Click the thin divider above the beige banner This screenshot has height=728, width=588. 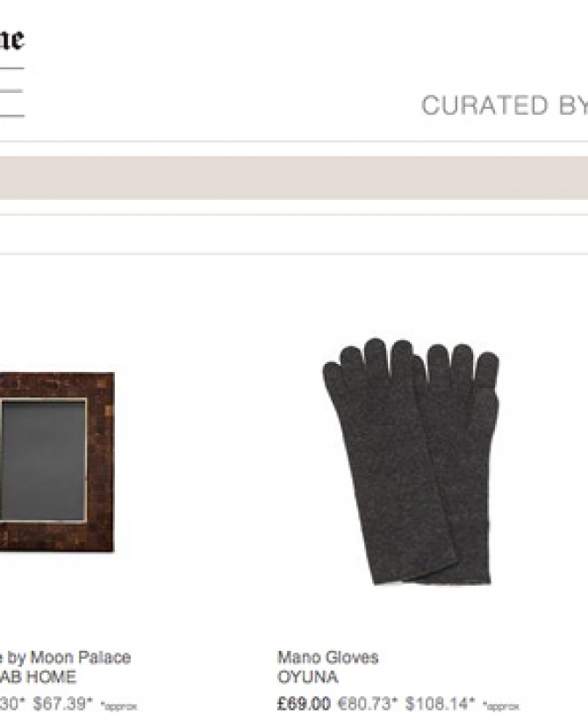(x=294, y=141)
